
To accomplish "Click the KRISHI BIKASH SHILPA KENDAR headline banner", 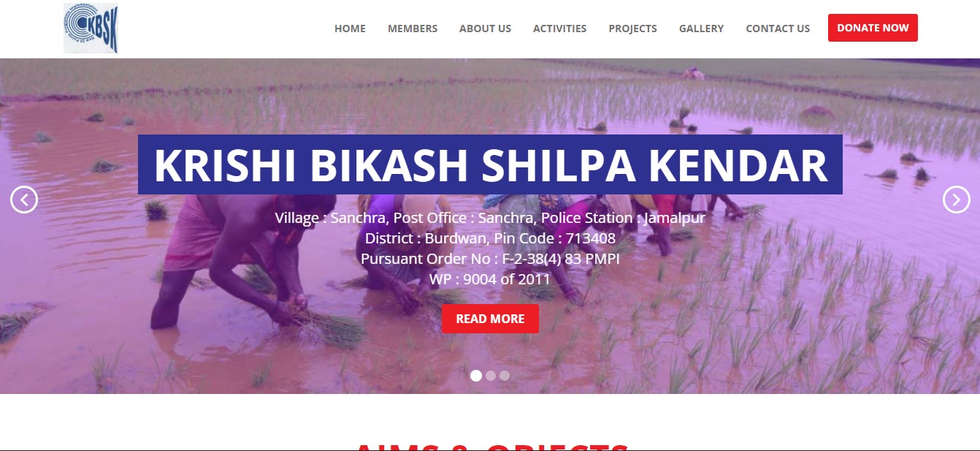I will [x=490, y=164].
